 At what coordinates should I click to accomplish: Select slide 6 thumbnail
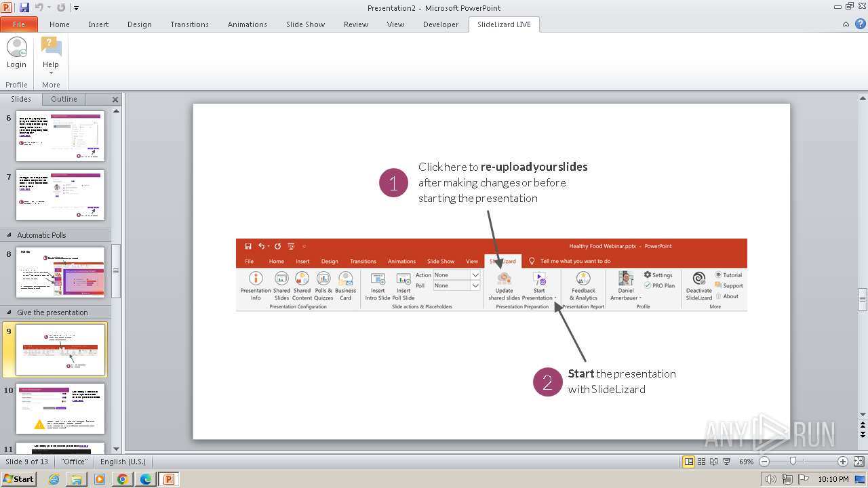tap(60, 136)
